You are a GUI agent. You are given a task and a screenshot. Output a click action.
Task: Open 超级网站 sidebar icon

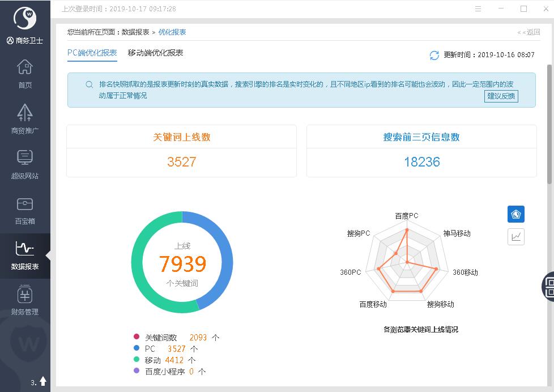(25, 164)
